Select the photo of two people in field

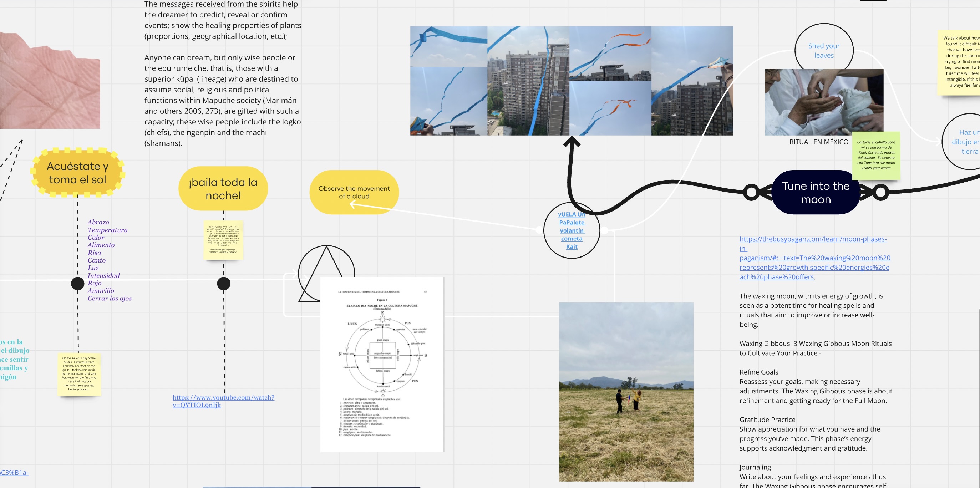point(626,392)
